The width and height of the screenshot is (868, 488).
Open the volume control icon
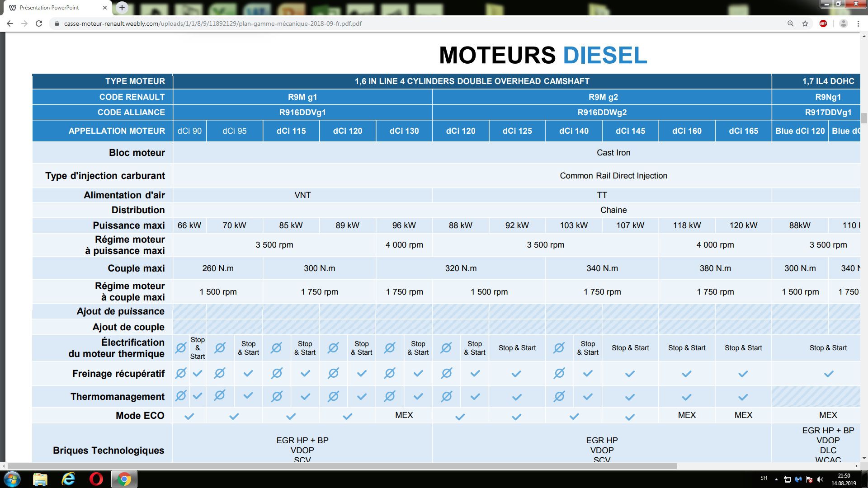coord(820,479)
